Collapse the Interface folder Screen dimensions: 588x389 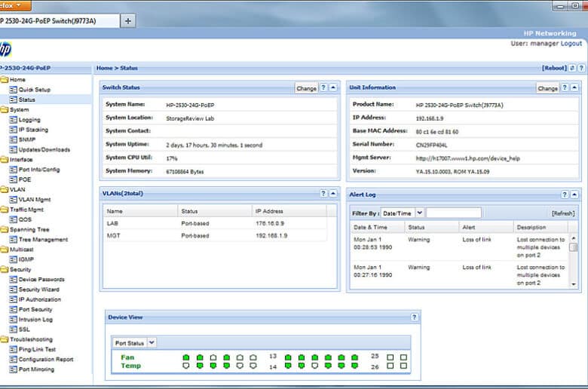[x=4, y=159]
